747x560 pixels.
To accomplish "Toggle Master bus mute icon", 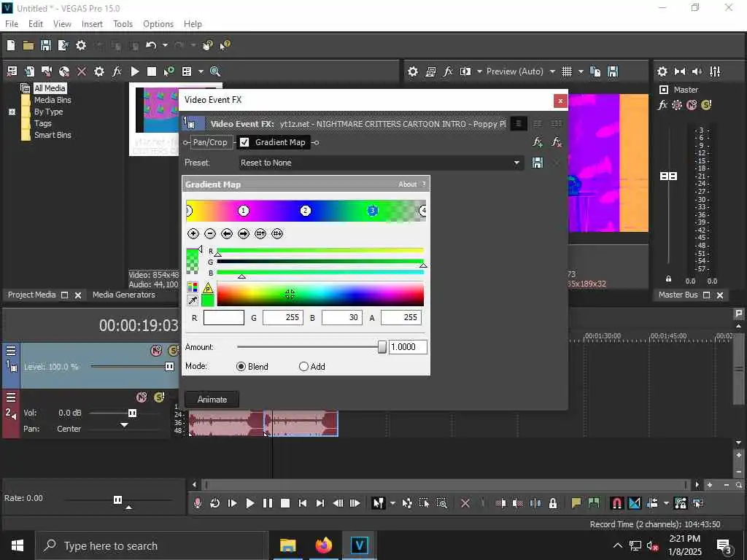I will 692,105.
